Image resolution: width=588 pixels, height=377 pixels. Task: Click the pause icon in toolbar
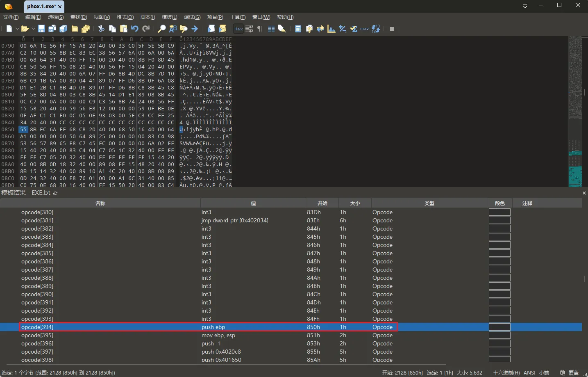[392, 29]
